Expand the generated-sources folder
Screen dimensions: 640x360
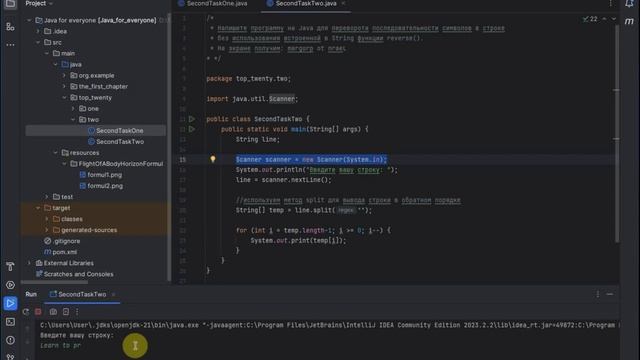(47, 230)
